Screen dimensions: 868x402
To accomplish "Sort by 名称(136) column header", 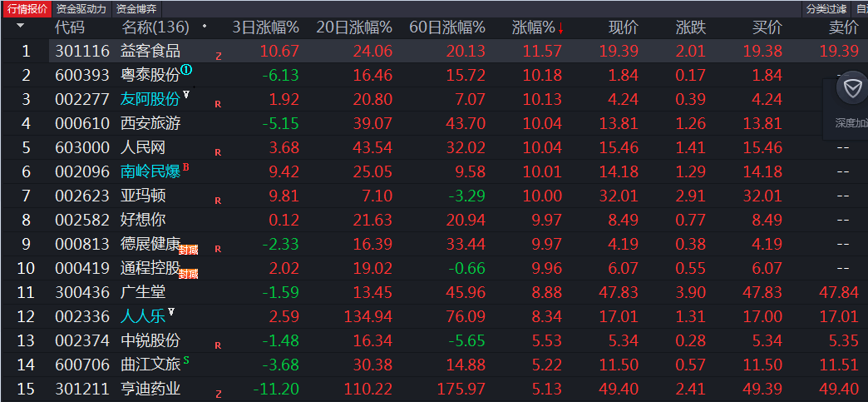I will click(x=155, y=27).
